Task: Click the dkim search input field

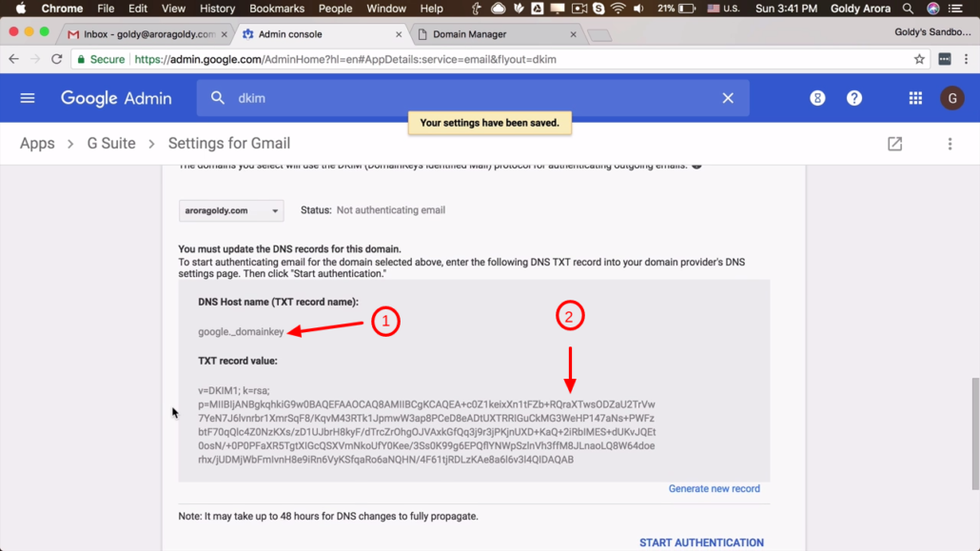Action: coord(475,98)
